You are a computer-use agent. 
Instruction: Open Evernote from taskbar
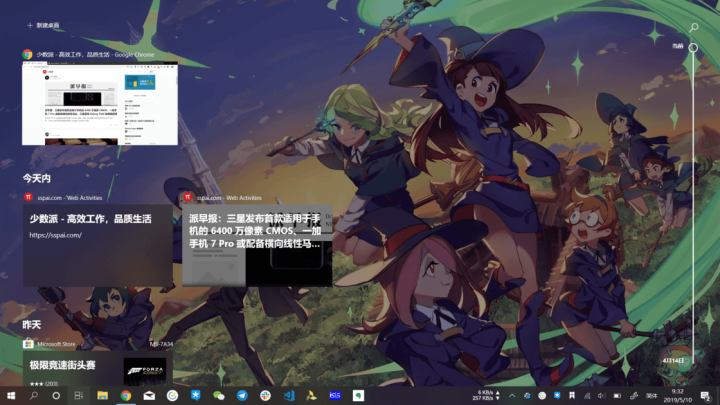point(359,395)
